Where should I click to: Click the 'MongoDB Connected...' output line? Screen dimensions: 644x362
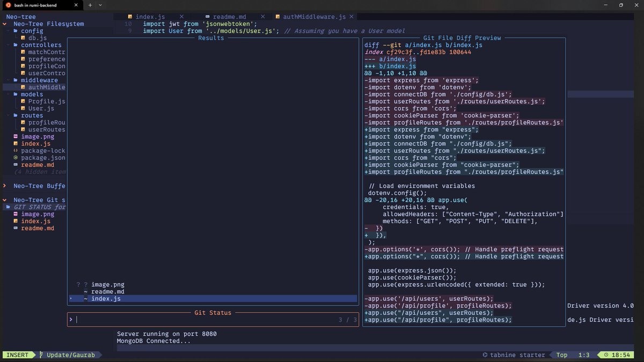pyautogui.click(x=154, y=341)
